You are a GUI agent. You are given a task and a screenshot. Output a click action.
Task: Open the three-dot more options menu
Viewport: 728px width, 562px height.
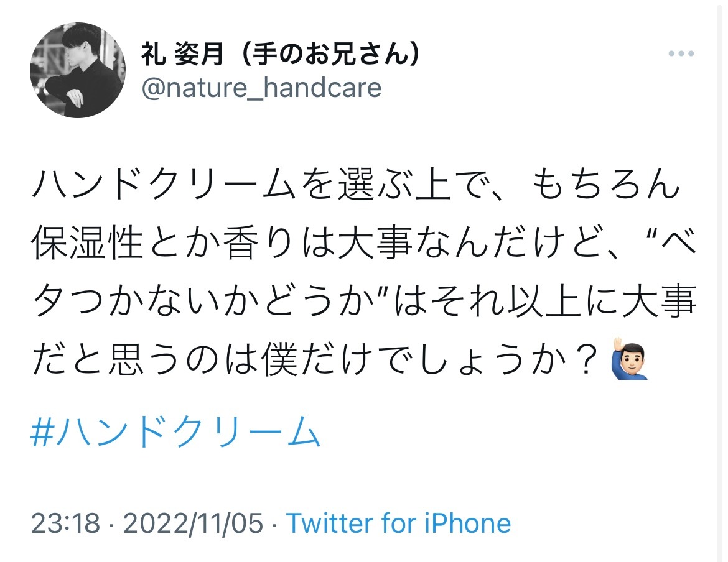click(x=681, y=54)
